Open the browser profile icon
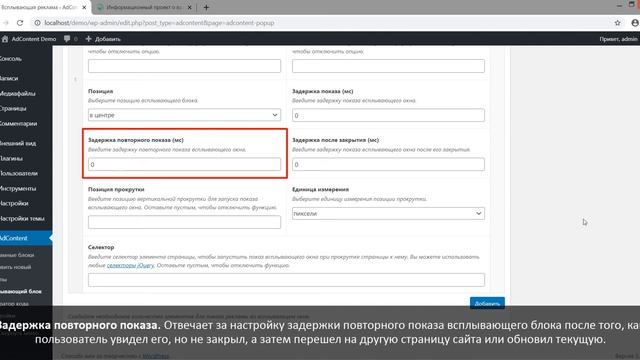 click(x=635, y=23)
